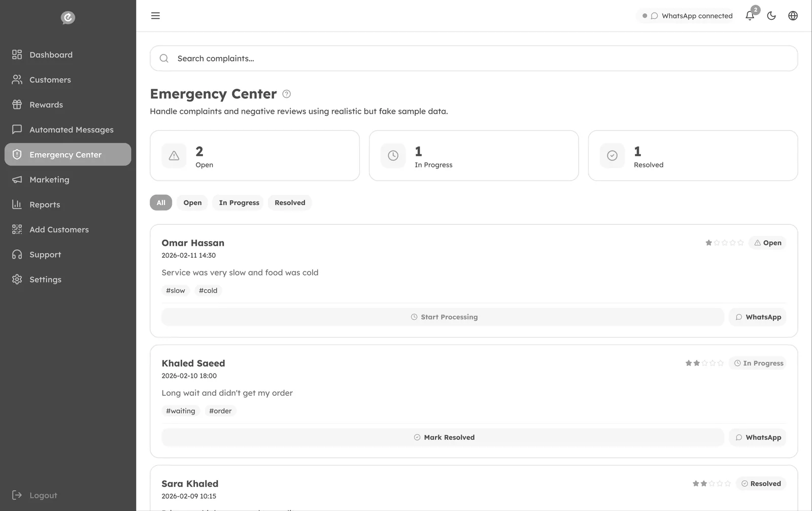Mark Khaled Saeed's complaint Resolved
This screenshot has height=511, width=812.
[x=443, y=437]
